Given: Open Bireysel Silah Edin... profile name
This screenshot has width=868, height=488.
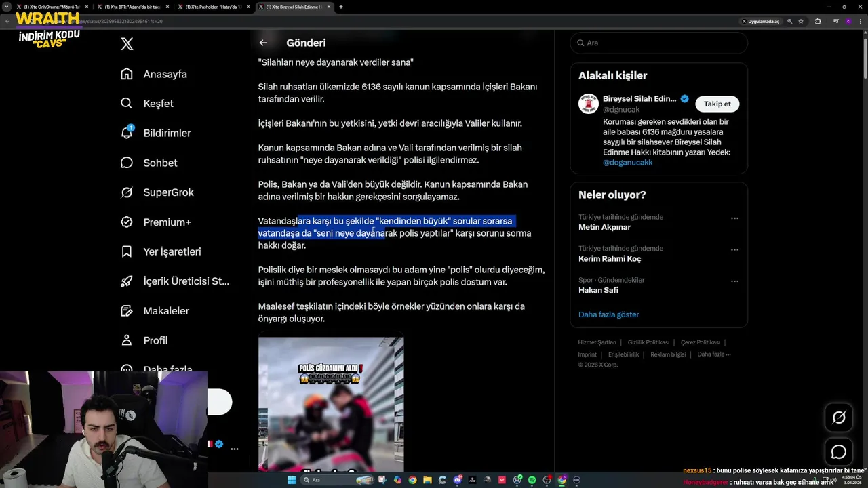Looking at the screenshot, I should 639,99.
